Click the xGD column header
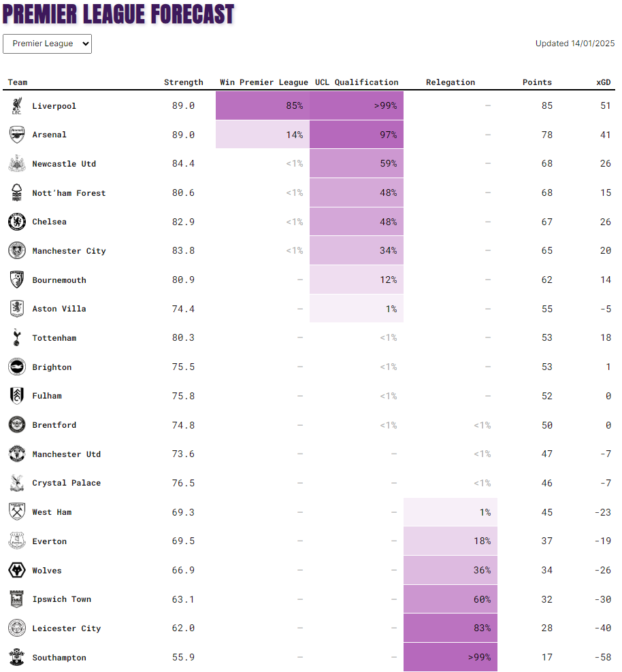The width and height of the screenshot is (622, 672). 604,82
